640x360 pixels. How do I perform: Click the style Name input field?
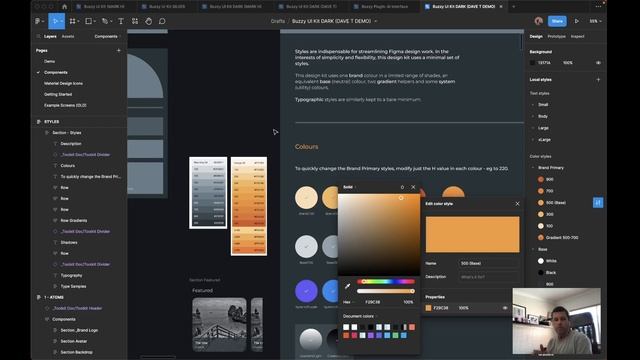point(489,264)
